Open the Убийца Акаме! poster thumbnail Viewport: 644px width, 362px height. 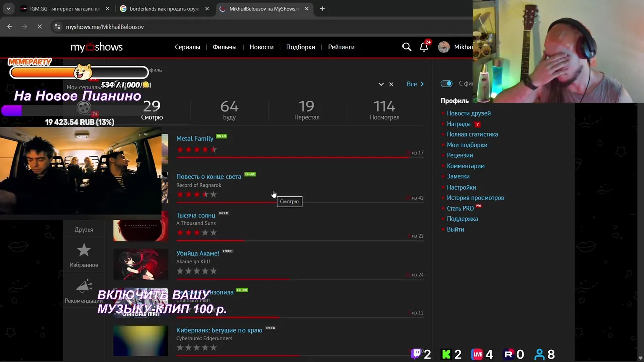coord(140,264)
